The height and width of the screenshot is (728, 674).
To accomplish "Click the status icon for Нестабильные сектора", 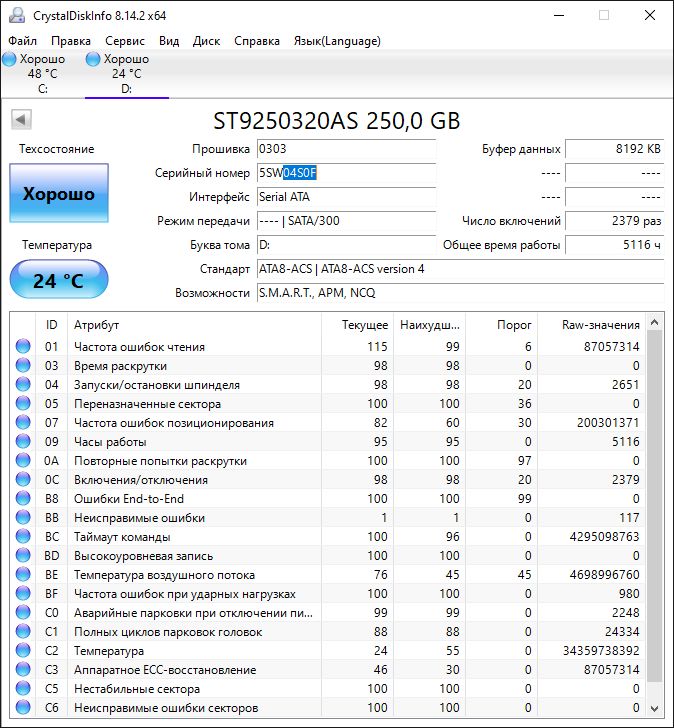I will pyautogui.click(x=23, y=689).
